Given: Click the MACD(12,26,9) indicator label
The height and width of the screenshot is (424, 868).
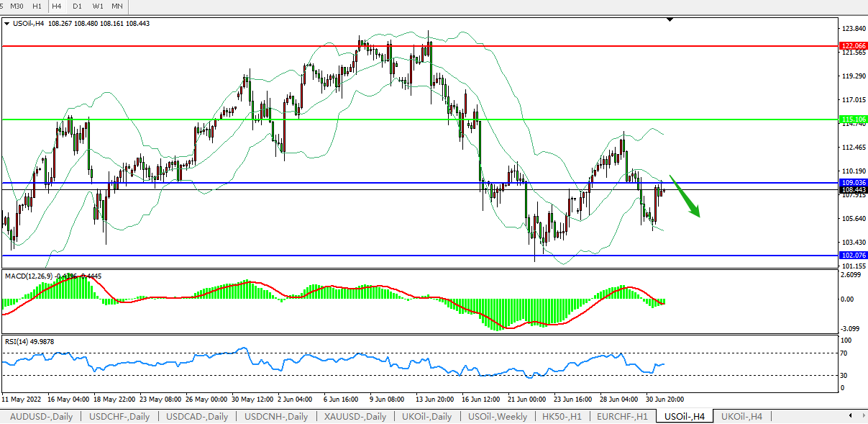Looking at the screenshot, I should tap(29, 276).
